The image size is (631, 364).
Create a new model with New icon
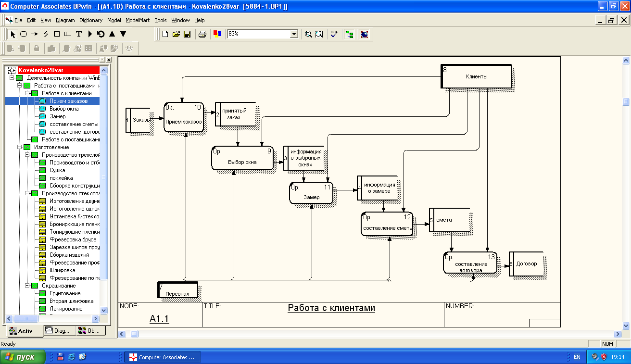coord(165,34)
